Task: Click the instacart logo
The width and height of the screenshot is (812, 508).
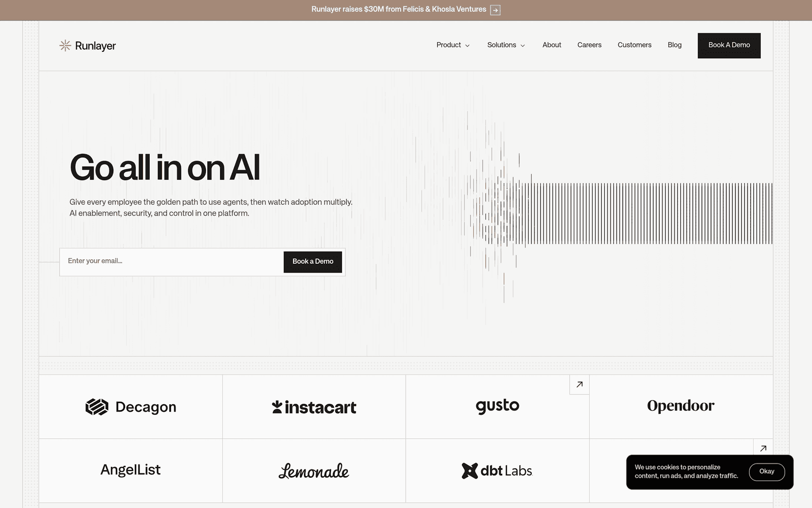Action: pos(314,407)
